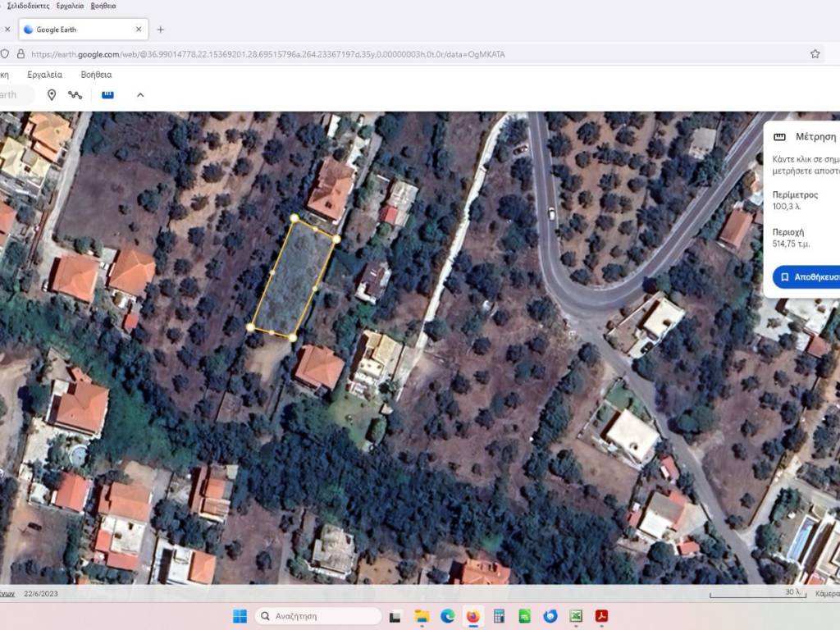840x630 pixels.
Task: Close the Google Earth tab
Action: pyautogui.click(x=139, y=30)
